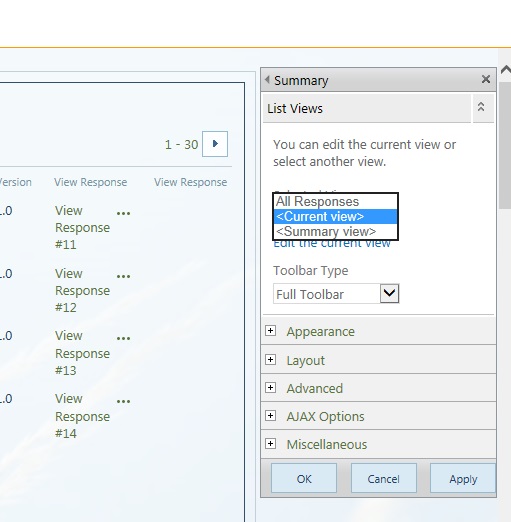Open ellipsis menu for View Response #13
The height and width of the screenshot is (522, 511).
coord(123,338)
